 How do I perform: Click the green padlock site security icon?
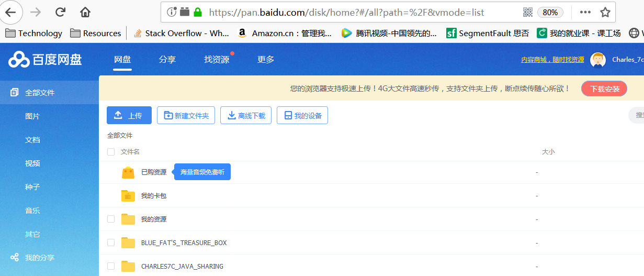tap(198, 12)
